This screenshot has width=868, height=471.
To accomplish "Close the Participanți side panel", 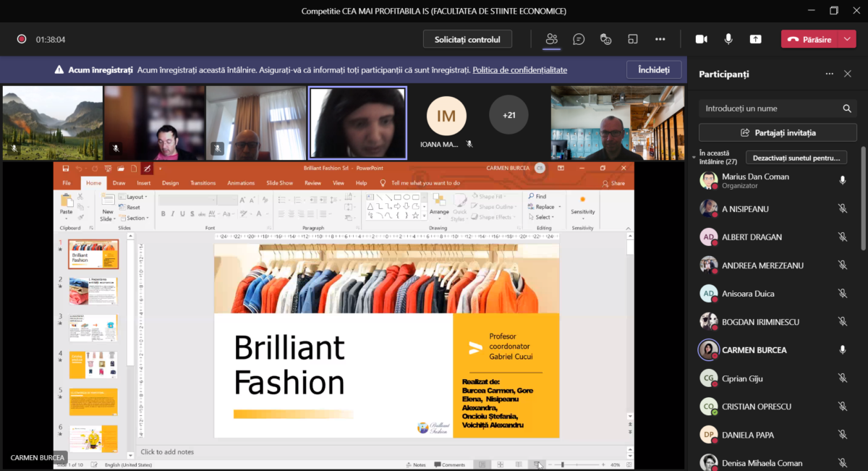I will [848, 74].
